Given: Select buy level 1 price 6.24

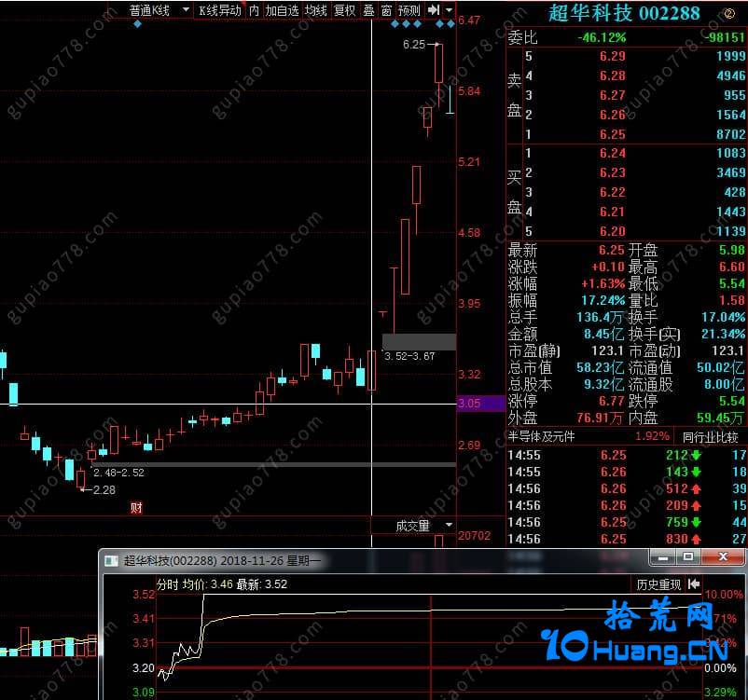Looking at the screenshot, I should pyautogui.click(x=613, y=153).
